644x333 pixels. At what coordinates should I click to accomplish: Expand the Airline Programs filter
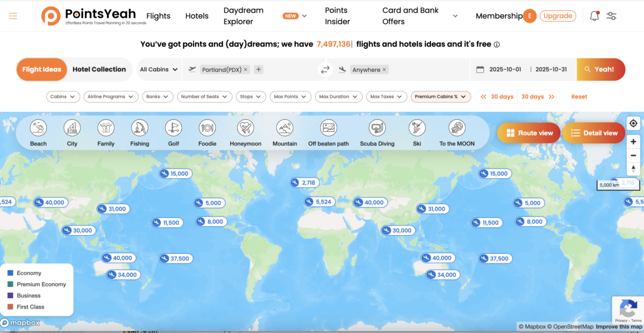point(111,97)
